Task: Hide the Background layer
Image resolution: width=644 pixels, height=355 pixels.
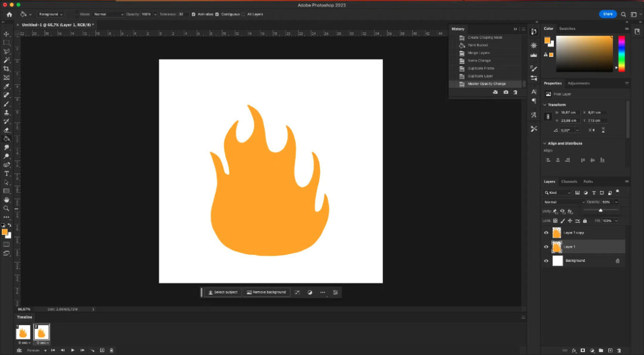Action: pyautogui.click(x=546, y=261)
